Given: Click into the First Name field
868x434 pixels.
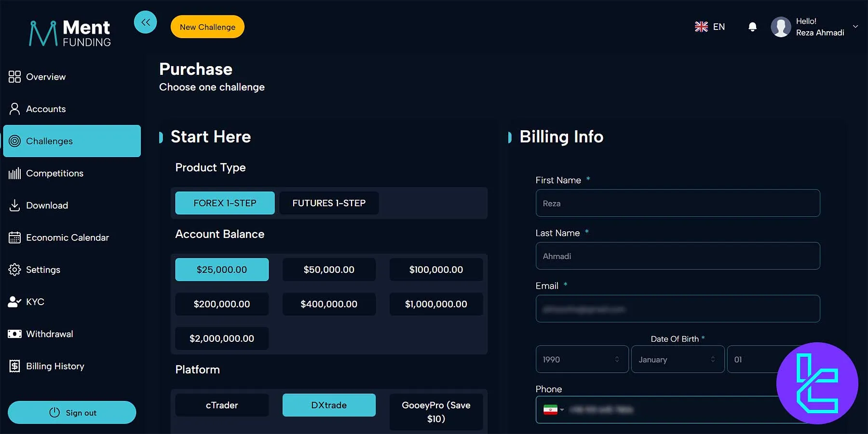Looking at the screenshot, I should 677,203.
